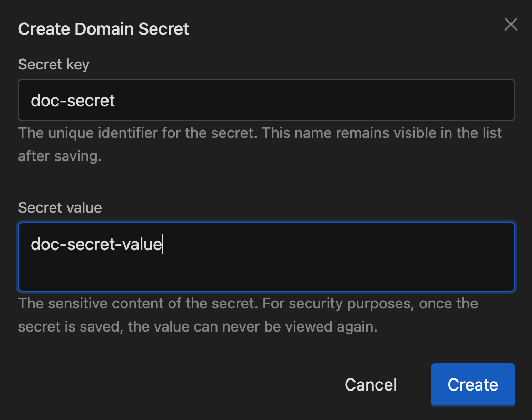Click the blue Create confirmation button

point(472,385)
